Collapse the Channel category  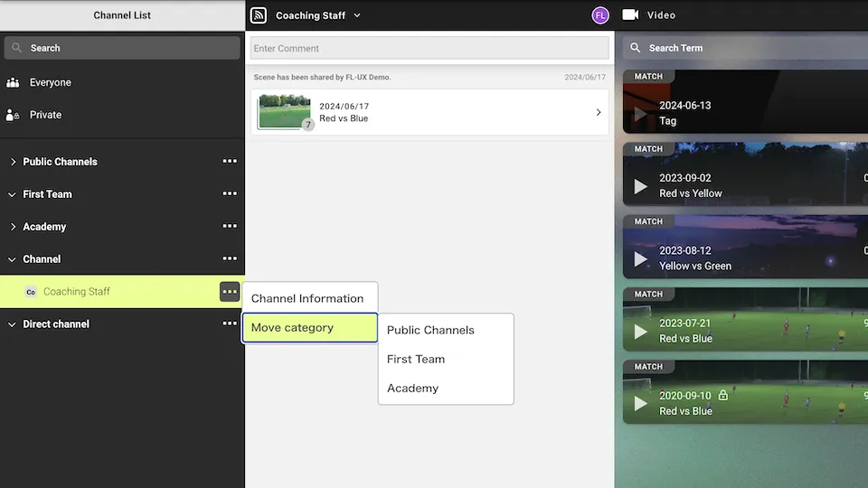point(12,259)
